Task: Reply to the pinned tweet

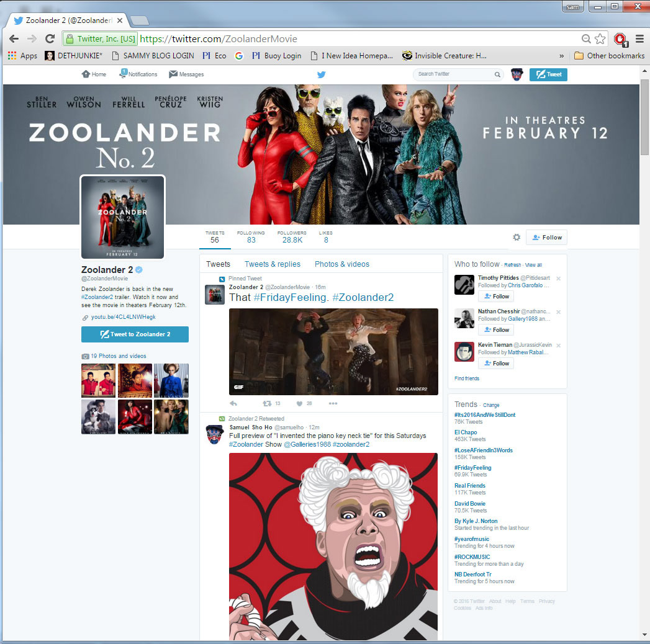Action: (x=233, y=403)
